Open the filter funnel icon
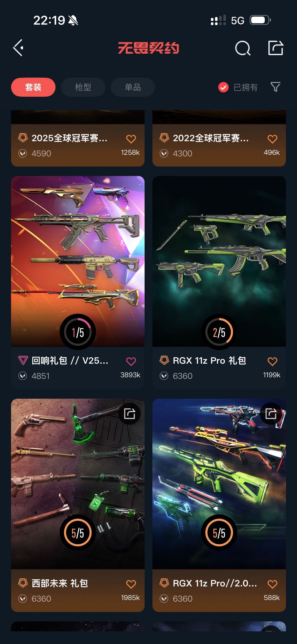The image size is (297, 644). point(276,87)
